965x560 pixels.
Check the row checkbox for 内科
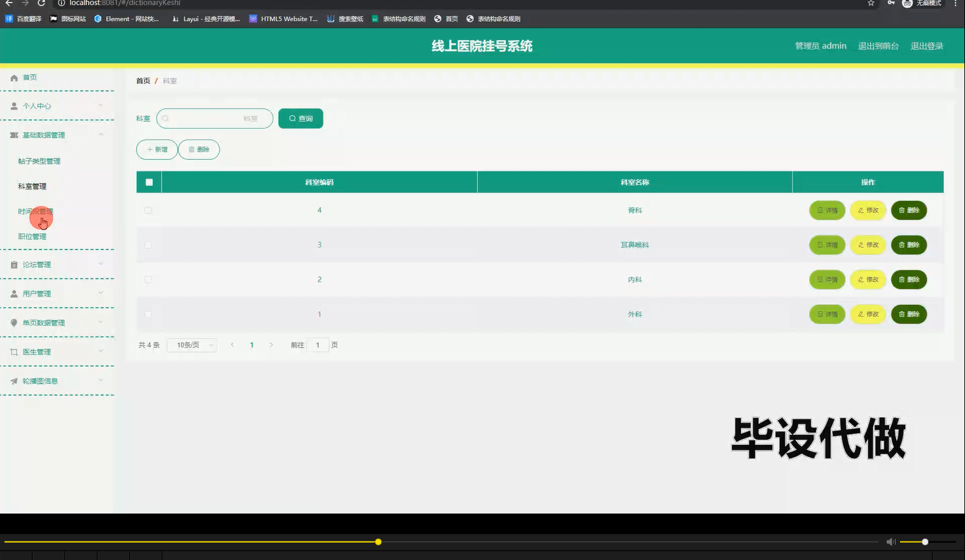pos(148,279)
